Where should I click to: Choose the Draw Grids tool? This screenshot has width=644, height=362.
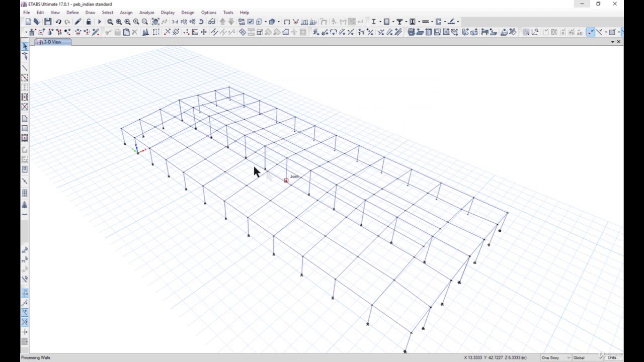(x=25, y=193)
